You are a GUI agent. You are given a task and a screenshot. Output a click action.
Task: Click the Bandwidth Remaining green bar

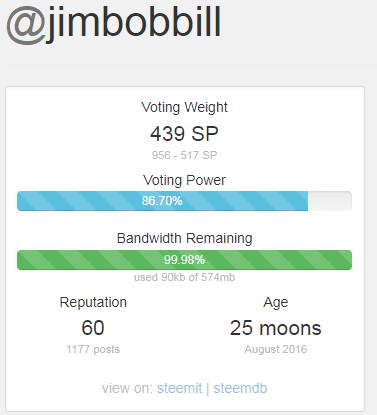(x=184, y=260)
